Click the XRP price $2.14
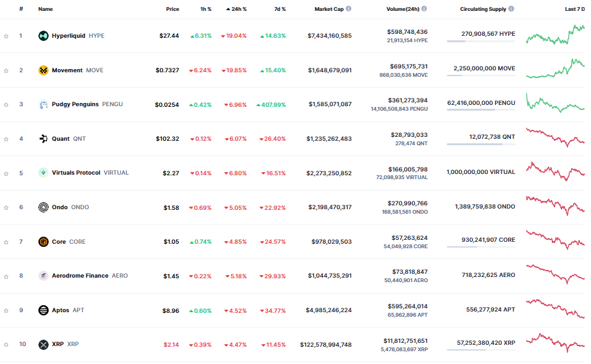 [171, 345]
